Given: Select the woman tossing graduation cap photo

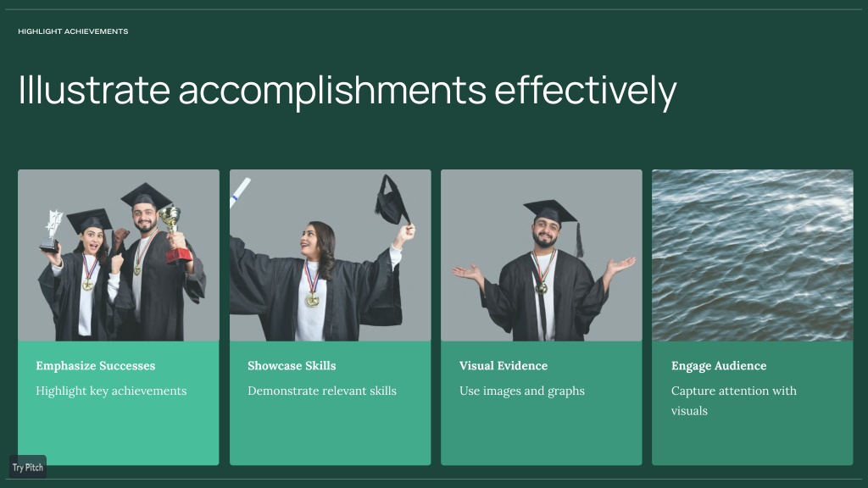Looking at the screenshot, I should tap(330, 255).
